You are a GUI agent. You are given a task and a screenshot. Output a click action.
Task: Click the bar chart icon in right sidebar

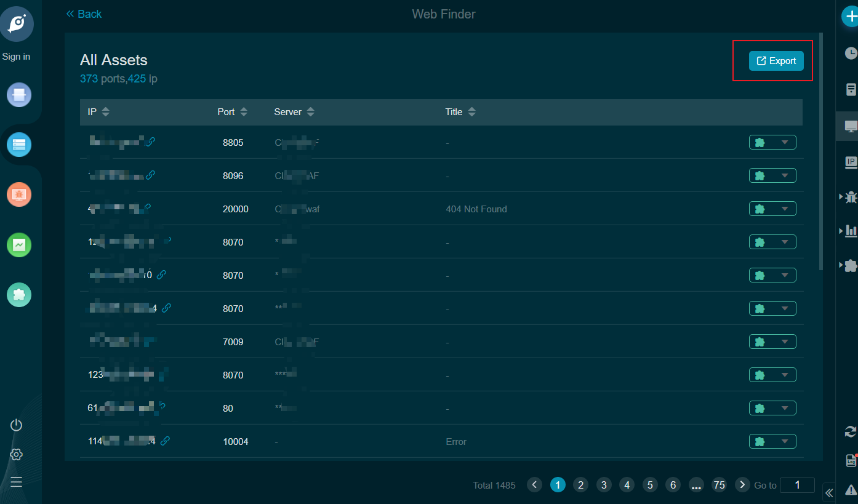[851, 231]
